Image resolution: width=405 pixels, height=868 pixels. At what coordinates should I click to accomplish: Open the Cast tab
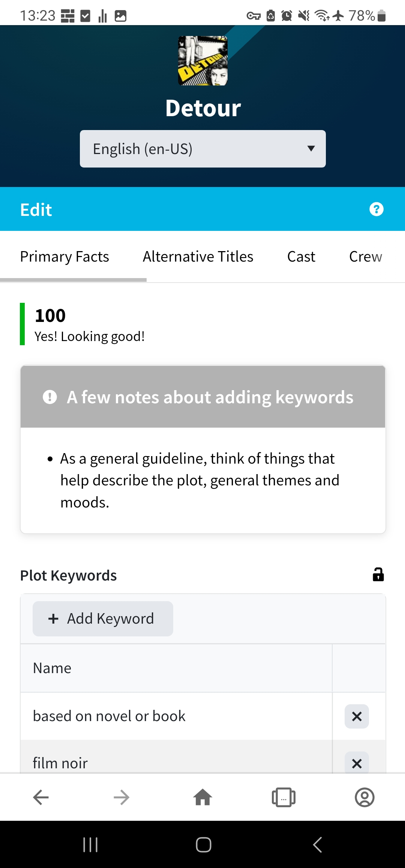tap(301, 257)
